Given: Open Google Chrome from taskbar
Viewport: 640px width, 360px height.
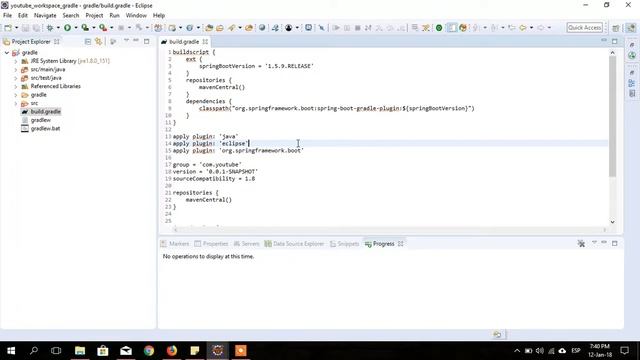Looking at the screenshot, I should pyautogui.click(x=149, y=351).
